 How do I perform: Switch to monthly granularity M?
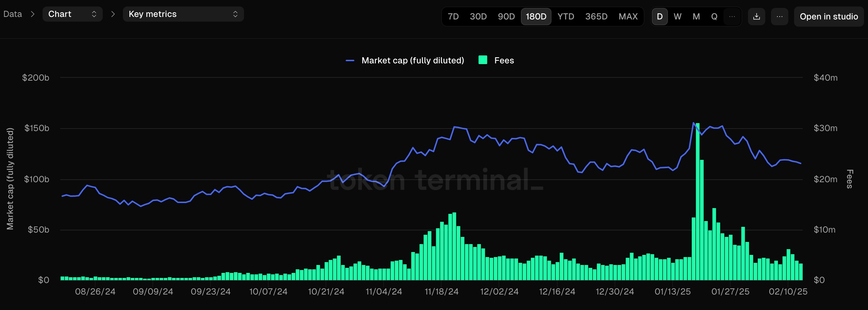tap(696, 17)
